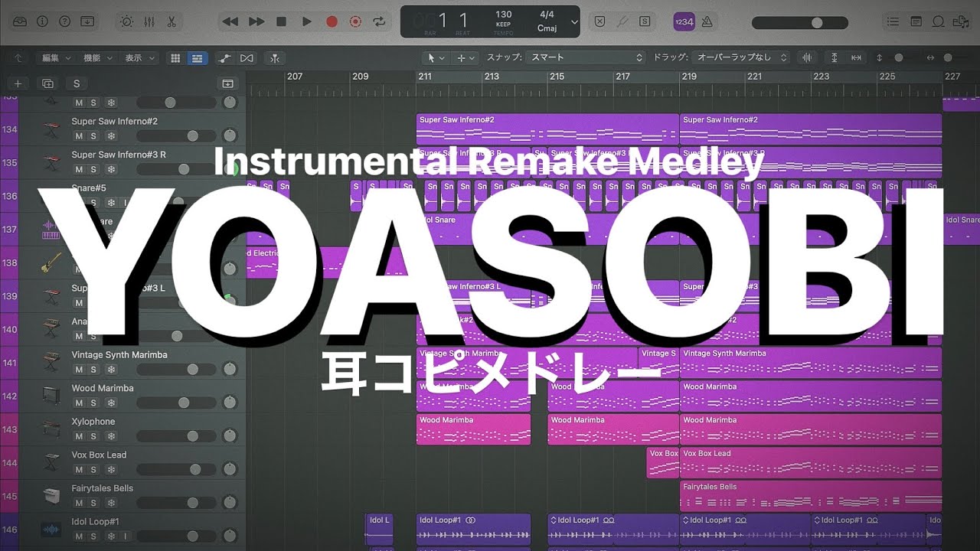Open the 編集 (Edit) menu

click(x=56, y=58)
